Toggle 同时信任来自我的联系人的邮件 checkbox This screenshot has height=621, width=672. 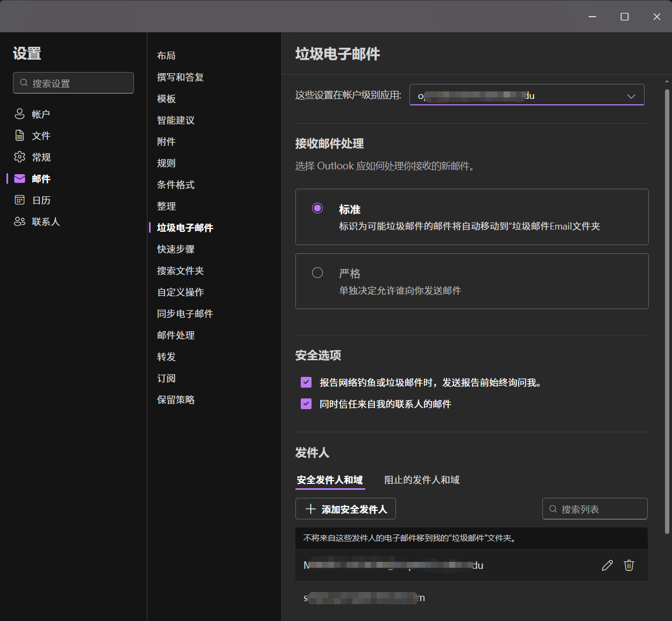pos(306,404)
